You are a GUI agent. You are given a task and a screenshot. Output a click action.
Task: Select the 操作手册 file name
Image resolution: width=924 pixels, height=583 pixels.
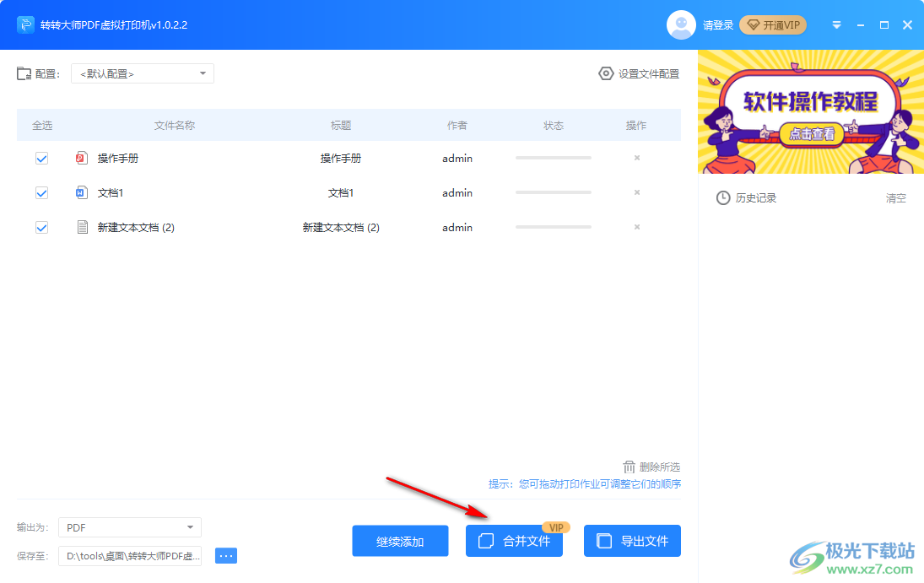(118, 158)
